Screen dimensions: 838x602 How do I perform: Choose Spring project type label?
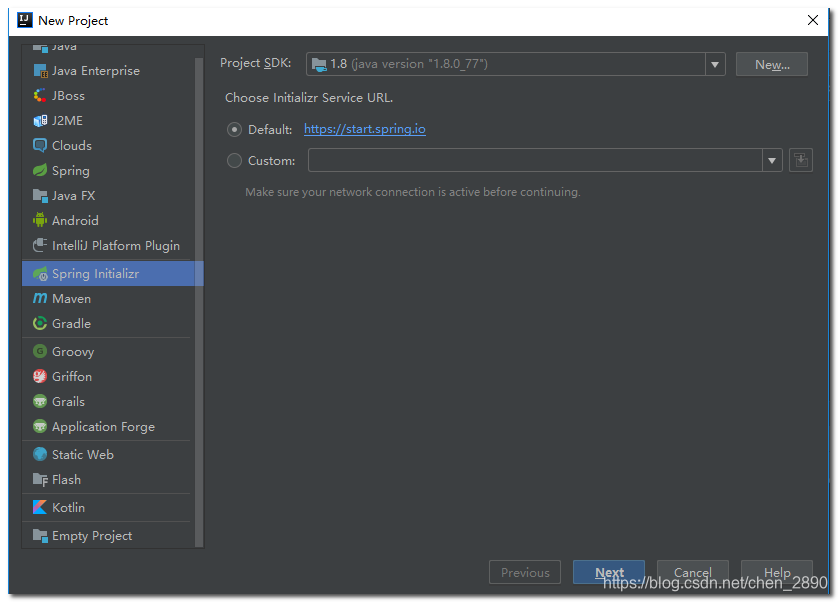71,171
